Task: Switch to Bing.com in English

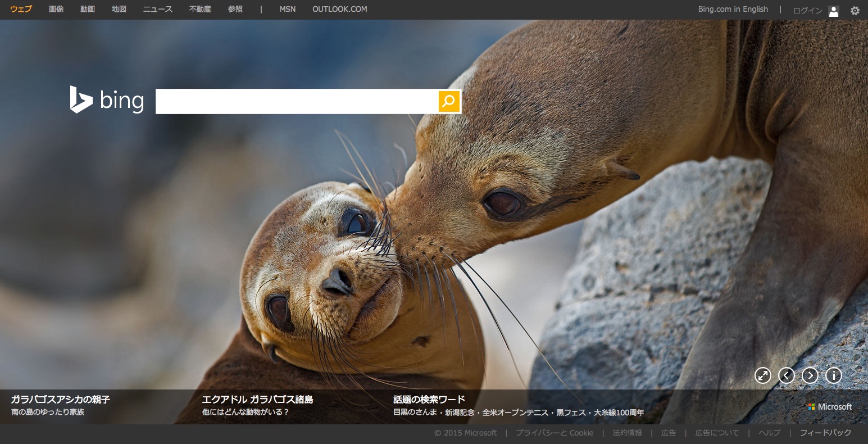Action: (x=733, y=10)
